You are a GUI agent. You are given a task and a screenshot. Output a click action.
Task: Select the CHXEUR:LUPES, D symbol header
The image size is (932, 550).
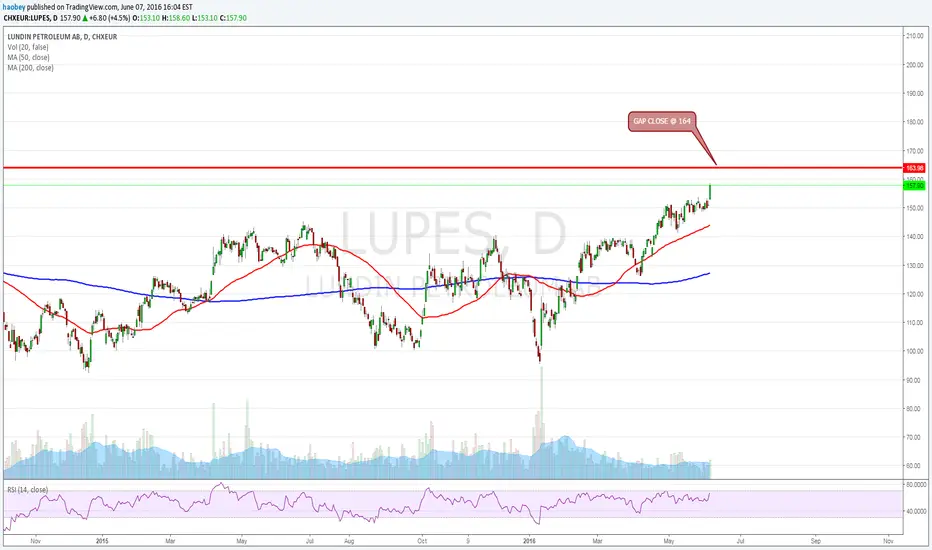point(29,18)
